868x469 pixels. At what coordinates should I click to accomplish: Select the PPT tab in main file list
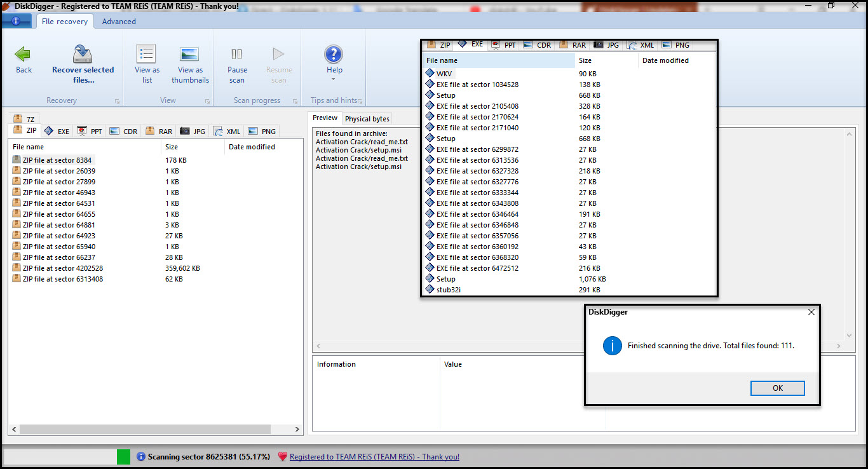[x=90, y=132]
